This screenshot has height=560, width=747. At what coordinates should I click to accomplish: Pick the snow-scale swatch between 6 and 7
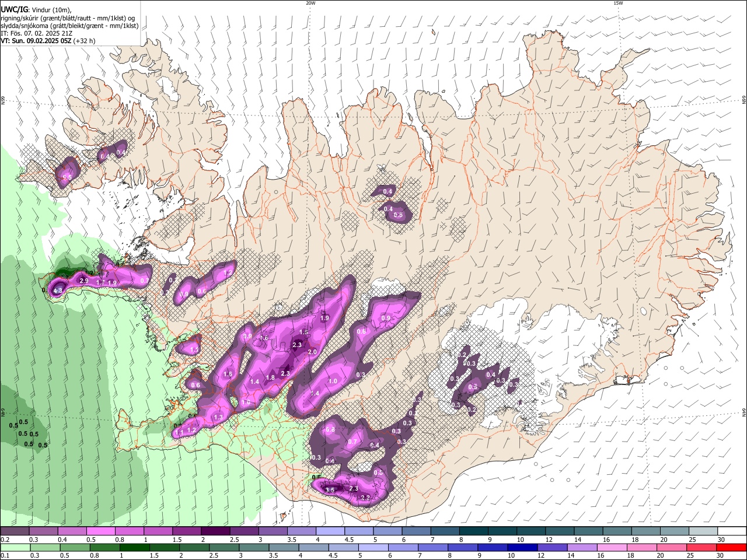[416, 531]
